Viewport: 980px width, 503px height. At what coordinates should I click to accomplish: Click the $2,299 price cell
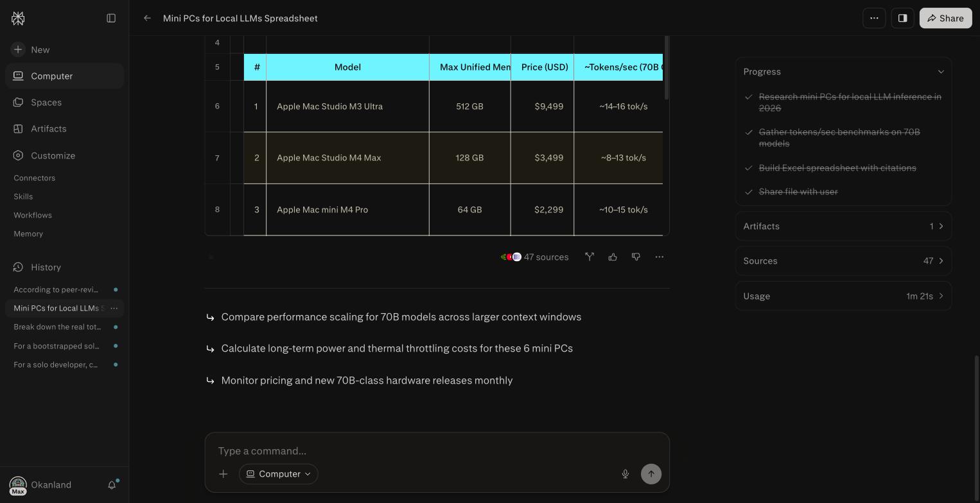click(543, 210)
